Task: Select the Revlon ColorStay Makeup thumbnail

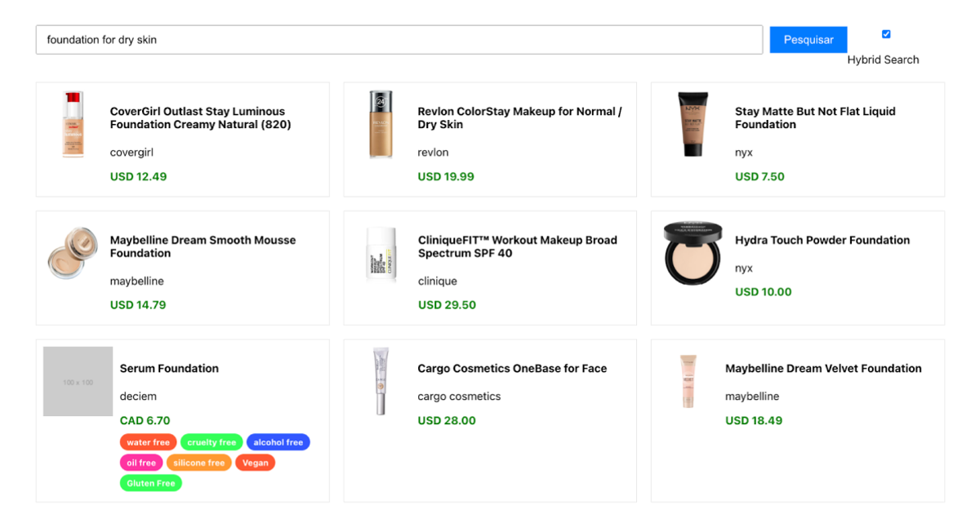Action: (x=381, y=124)
